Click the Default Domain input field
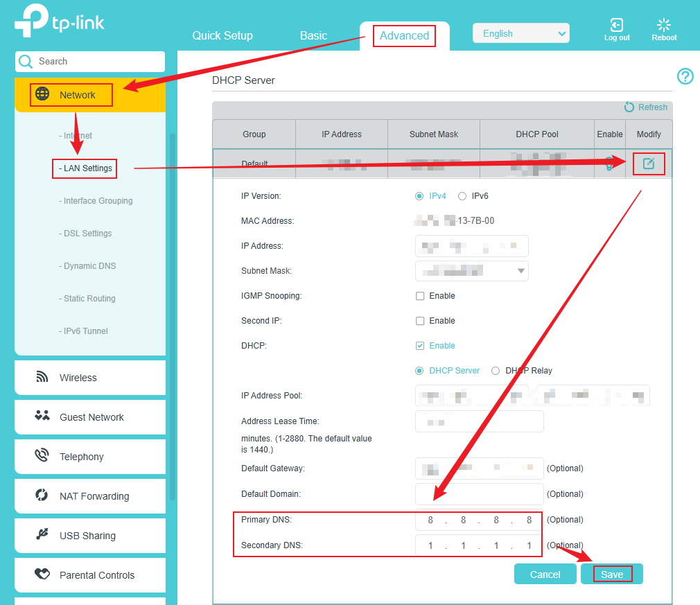This screenshot has height=605, width=700. (479, 493)
